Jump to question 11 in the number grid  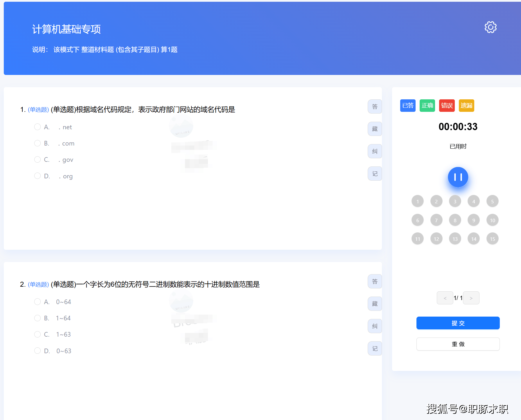[418, 239]
